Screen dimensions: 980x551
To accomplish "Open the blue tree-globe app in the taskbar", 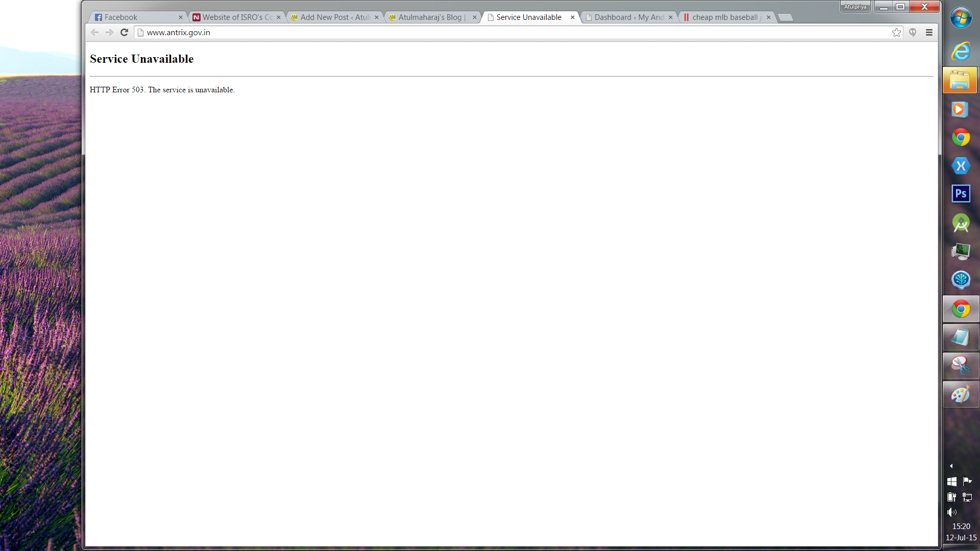I will point(961,280).
